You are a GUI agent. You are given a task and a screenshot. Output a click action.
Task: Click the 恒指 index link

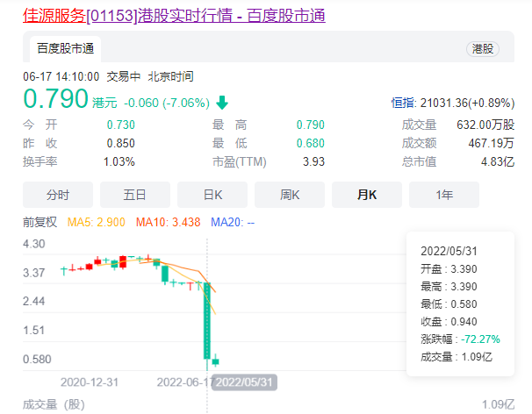click(x=403, y=103)
